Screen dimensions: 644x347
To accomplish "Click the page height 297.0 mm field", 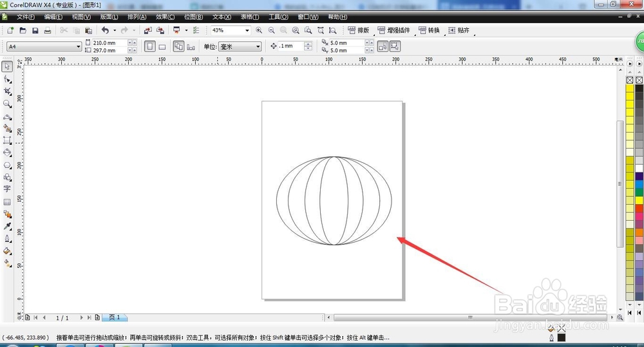I will pos(109,50).
